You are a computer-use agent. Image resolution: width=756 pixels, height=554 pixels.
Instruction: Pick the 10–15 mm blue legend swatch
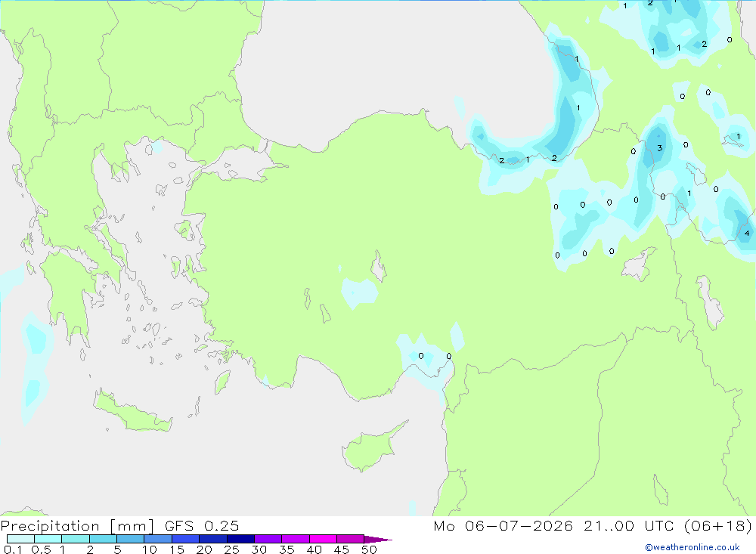coord(158,539)
